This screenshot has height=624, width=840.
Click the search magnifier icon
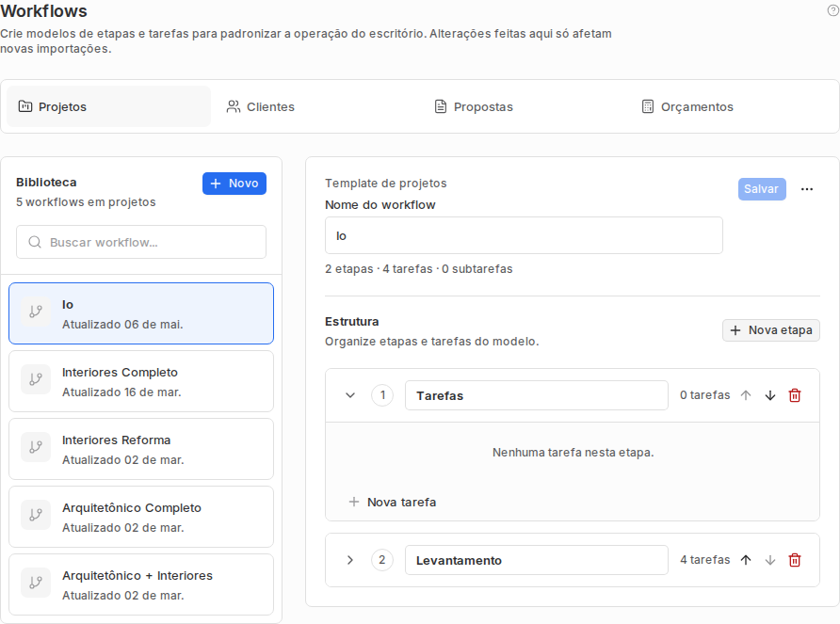(35, 242)
